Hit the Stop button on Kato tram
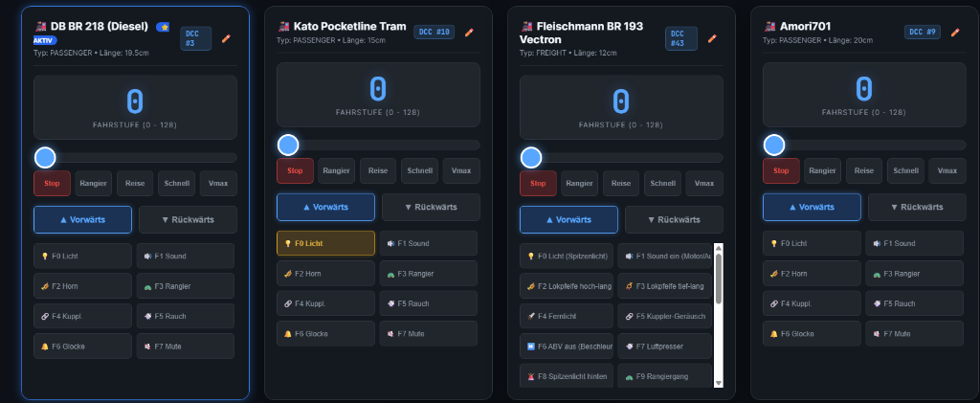This screenshot has width=980, height=403. [295, 170]
